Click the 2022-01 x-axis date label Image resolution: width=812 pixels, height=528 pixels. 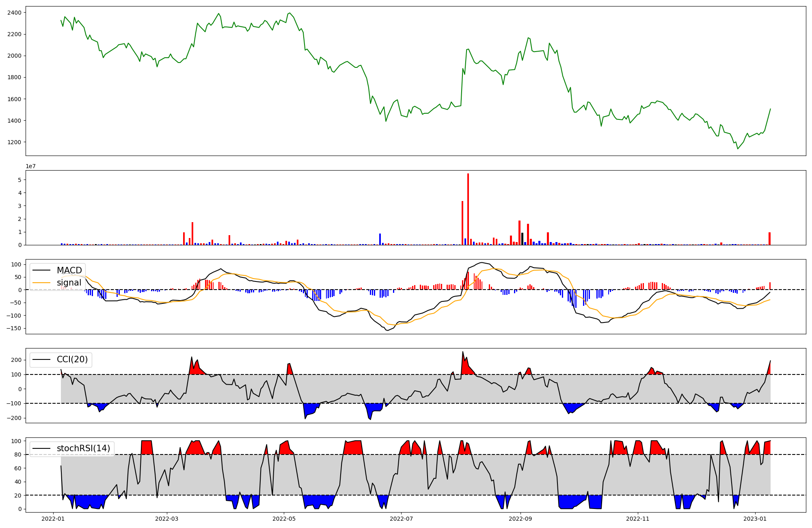point(54,519)
